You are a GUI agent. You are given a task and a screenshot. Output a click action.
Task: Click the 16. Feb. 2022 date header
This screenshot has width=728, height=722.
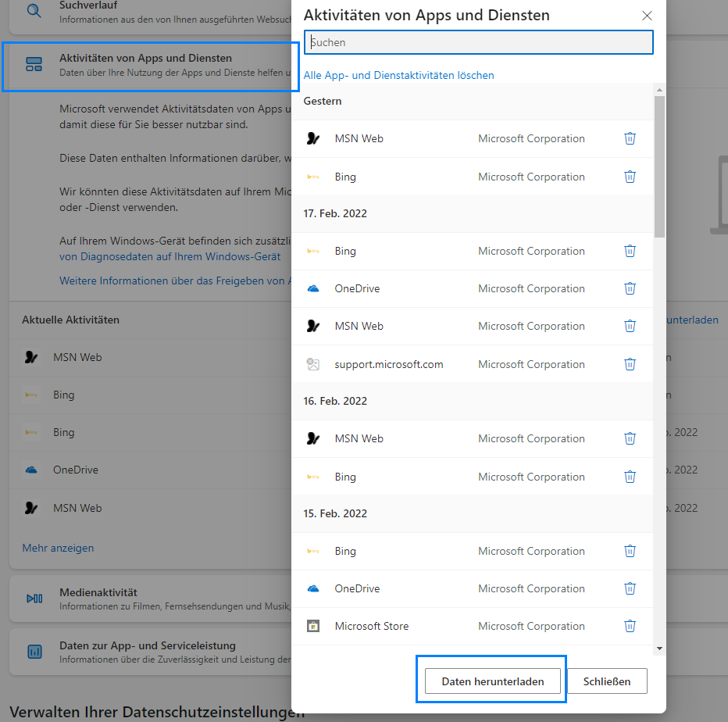coord(335,401)
